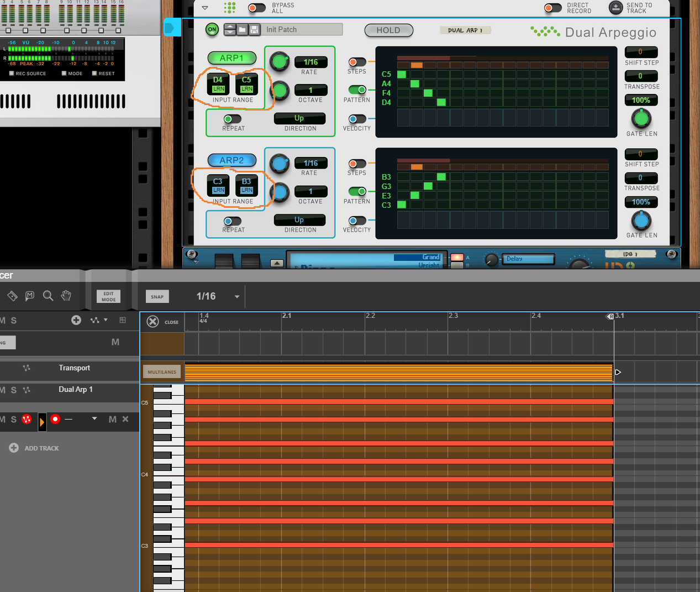Select the ARP2 tab button
This screenshot has height=592, width=700.
[x=231, y=160]
